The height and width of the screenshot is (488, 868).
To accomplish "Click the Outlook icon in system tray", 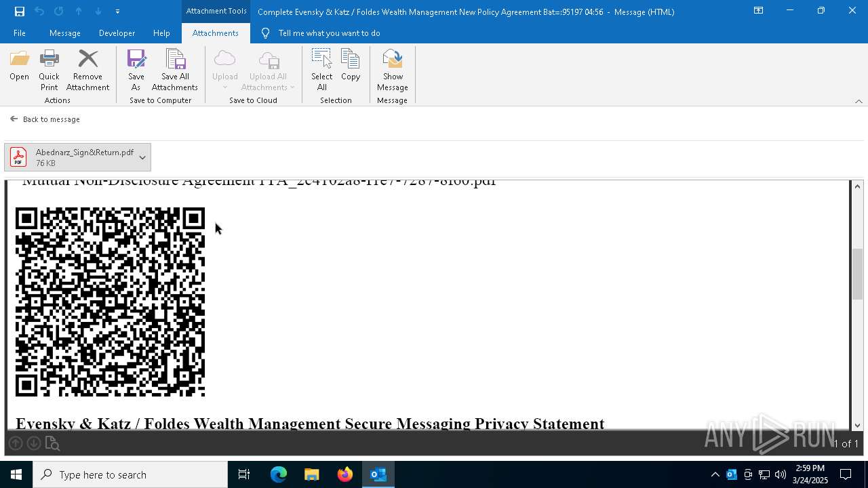I will click(x=731, y=474).
